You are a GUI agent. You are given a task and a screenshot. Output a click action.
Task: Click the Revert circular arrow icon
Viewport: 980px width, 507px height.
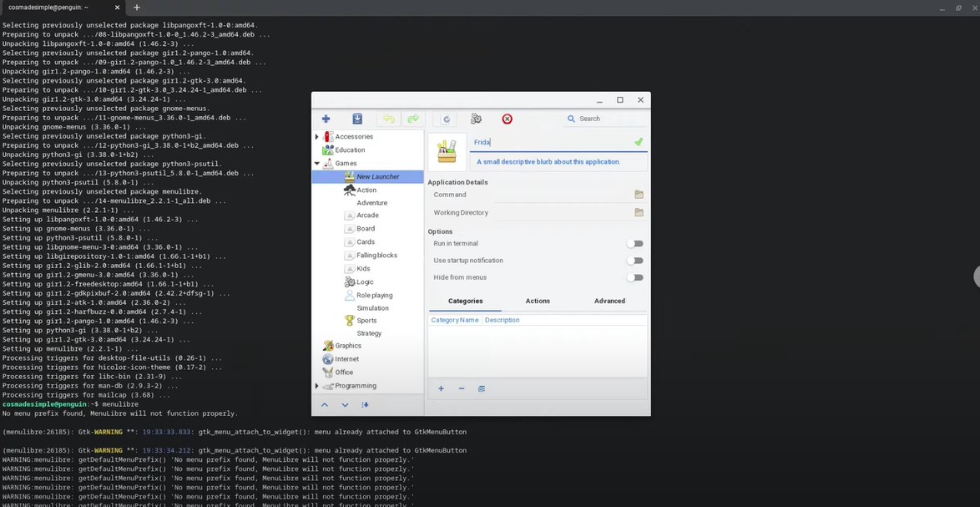pyautogui.click(x=447, y=119)
